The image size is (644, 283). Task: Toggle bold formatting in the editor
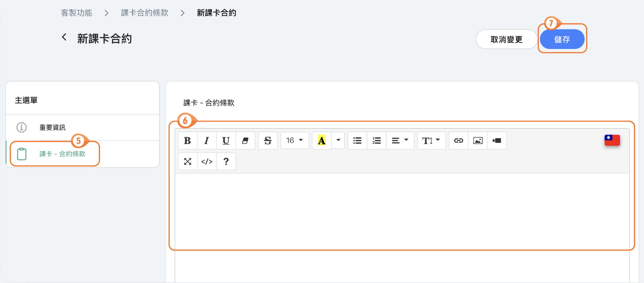pyautogui.click(x=187, y=141)
